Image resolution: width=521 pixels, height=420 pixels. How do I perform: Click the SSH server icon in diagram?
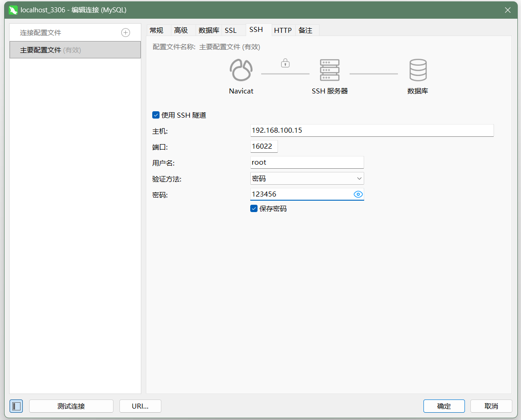330,70
